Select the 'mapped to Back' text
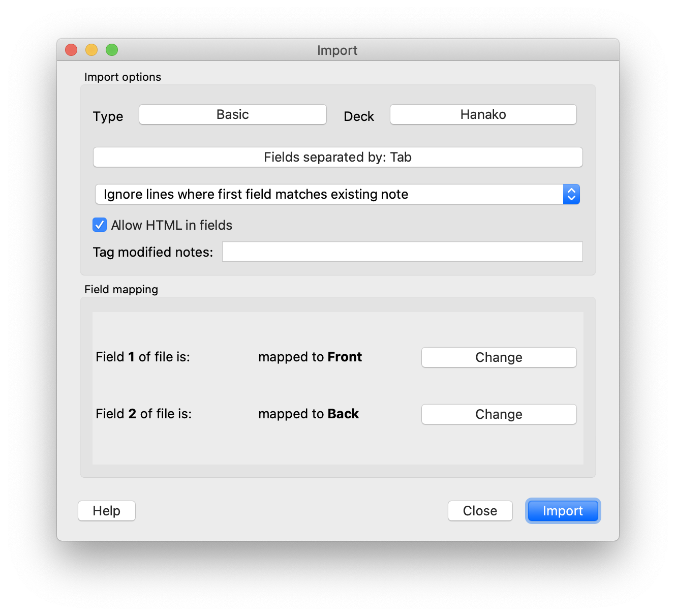The width and height of the screenshot is (676, 616). [309, 414]
